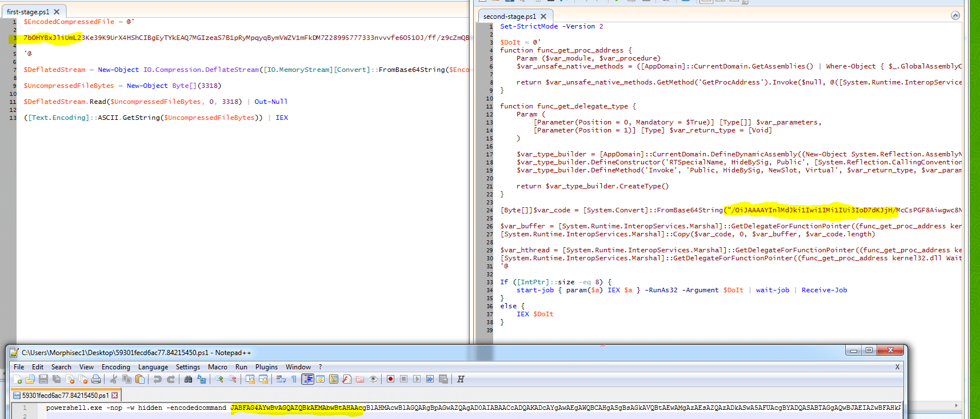The height and width of the screenshot is (419, 980).
Task: Toggle Word wrap in Notepad++ toolbar
Action: [x=281, y=379]
